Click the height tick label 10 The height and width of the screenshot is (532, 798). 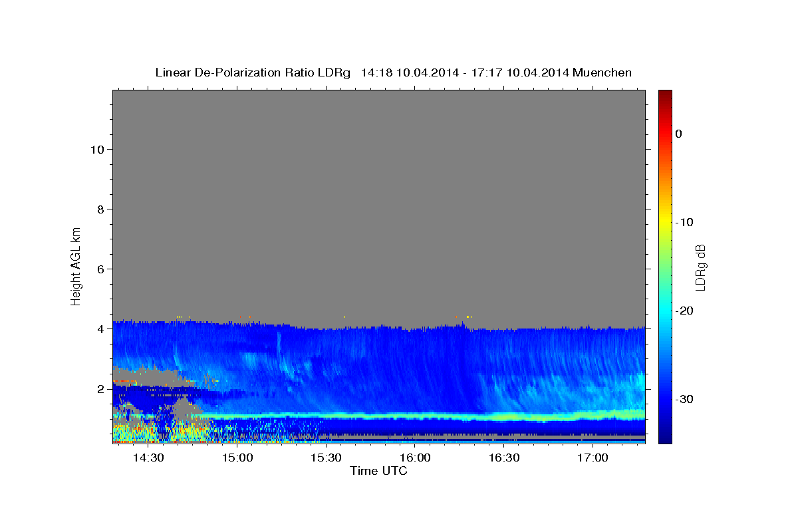[97, 149]
